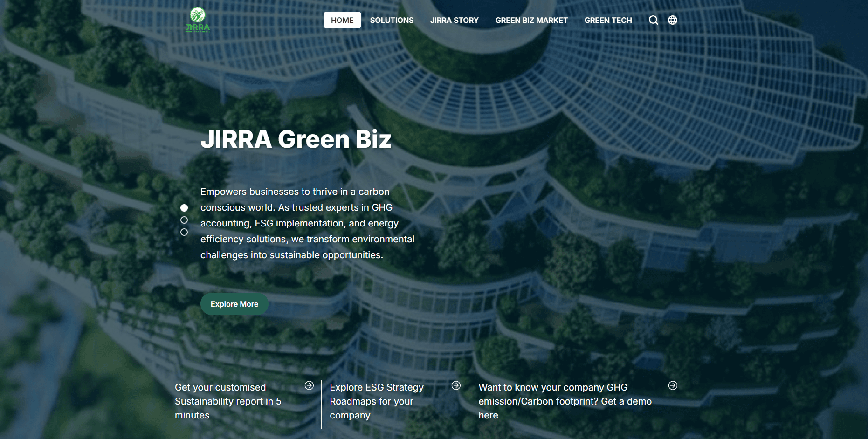Click the 'JIRRA Green Biz' heading
Image resolution: width=868 pixels, height=439 pixels.
pos(296,139)
